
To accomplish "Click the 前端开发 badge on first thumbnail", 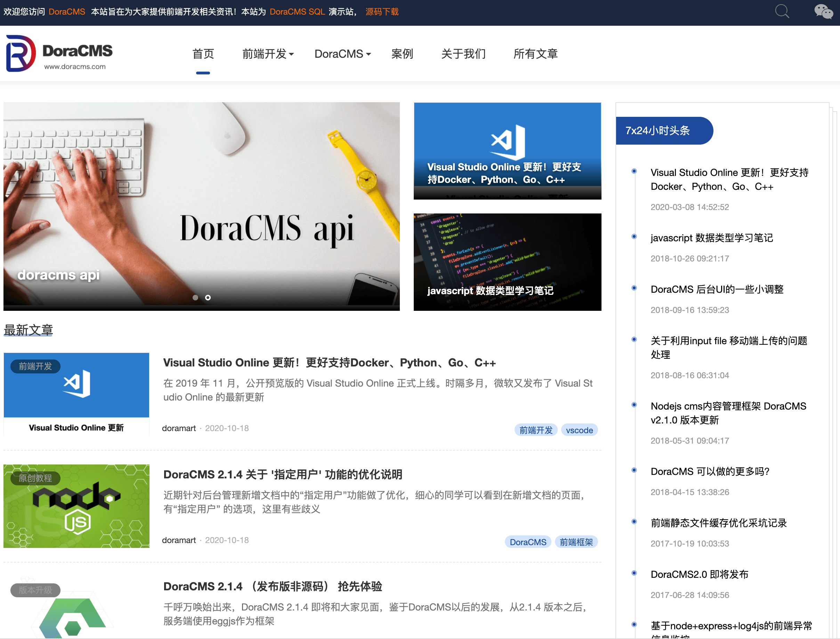I will click(35, 366).
